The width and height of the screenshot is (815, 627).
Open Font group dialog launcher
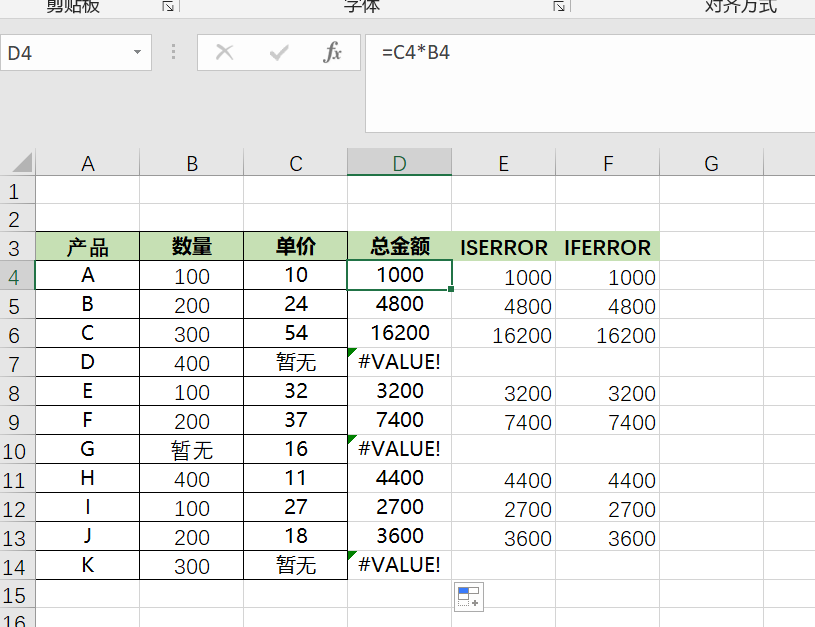[559, 6]
